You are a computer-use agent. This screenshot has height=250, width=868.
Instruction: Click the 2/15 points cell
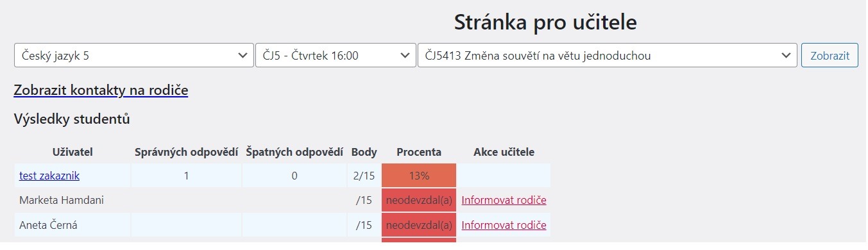pos(364,176)
